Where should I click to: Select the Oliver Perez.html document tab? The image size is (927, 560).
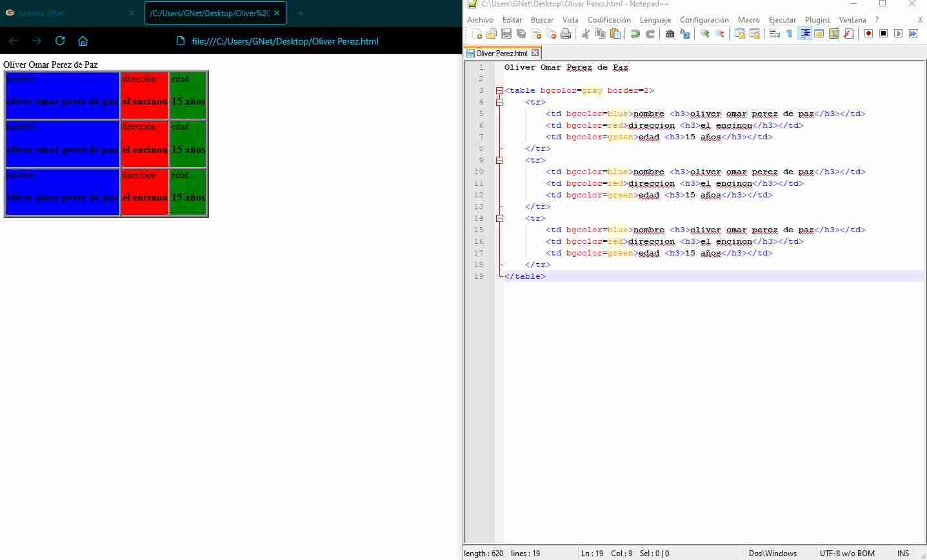501,53
